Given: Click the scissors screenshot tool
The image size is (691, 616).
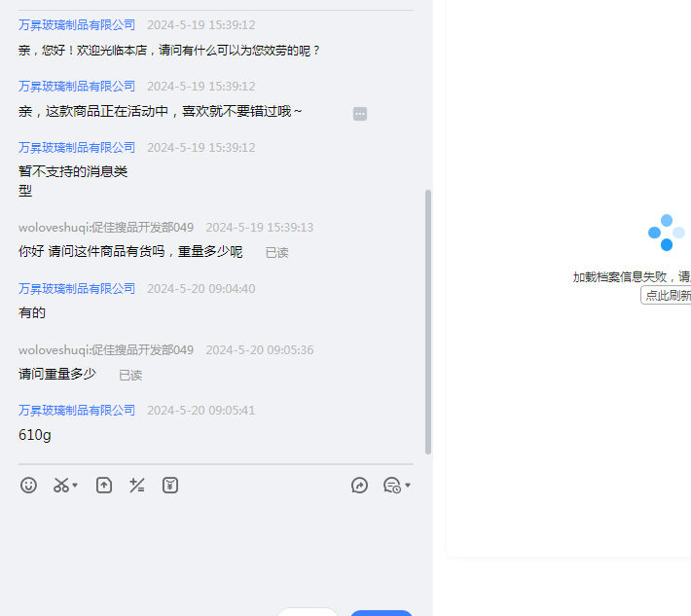Looking at the screenshot, I should (x=60, y=485).
